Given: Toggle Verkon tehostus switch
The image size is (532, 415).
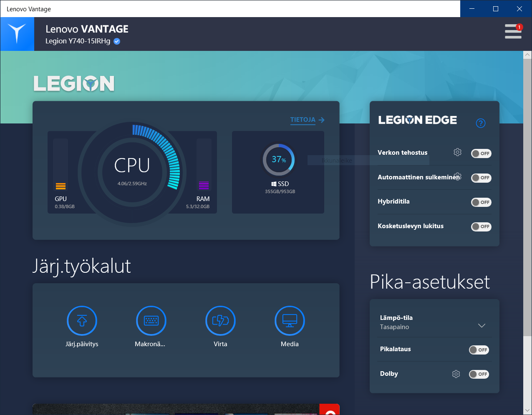Looking at the screenshot, I should click(x=481, y=153).
